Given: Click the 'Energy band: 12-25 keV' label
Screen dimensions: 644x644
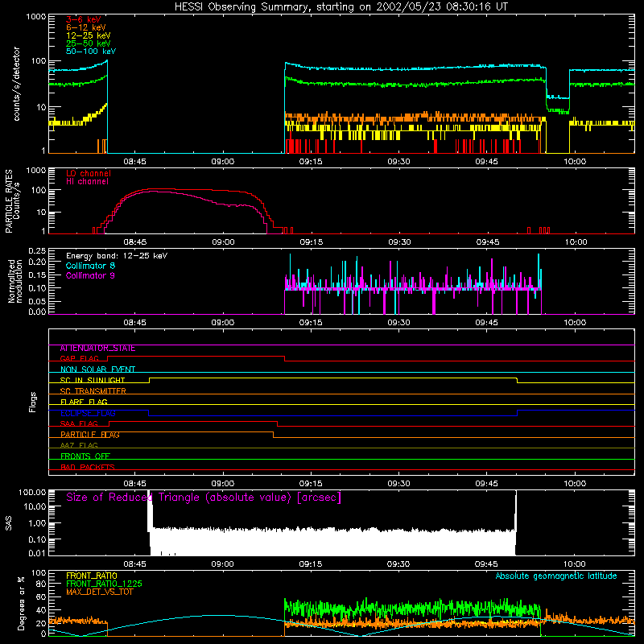Looking at the screenshot, I should coord(117,256).
